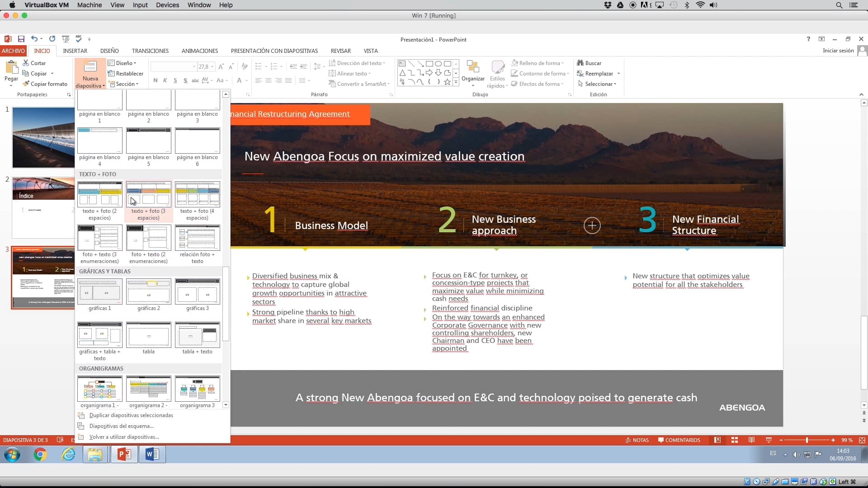The image size is (868, 488).
Task: Open font size dropdown 27,8
Action: click(x=212, y=67)
